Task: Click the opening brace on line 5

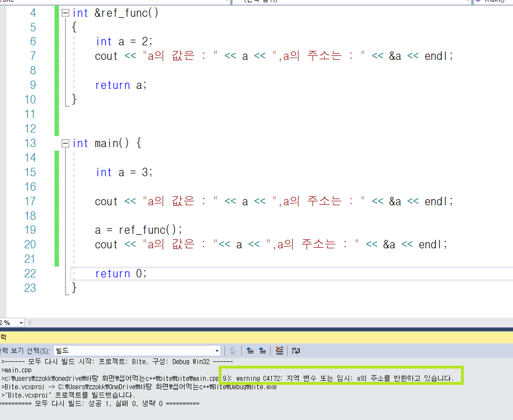Action: pyautogui.click(x=74, y=27)
